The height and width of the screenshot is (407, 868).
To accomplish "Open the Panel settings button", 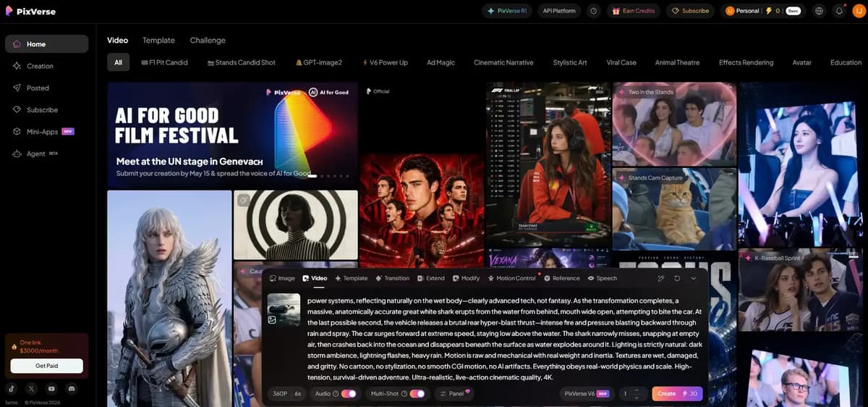I will [x=453, y=393].
